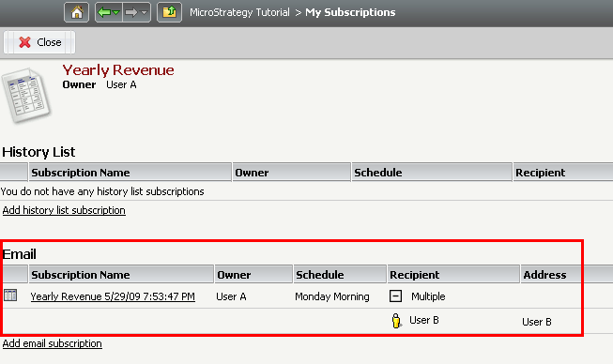Image resolution: width=613 pixels, height=364 pixels.
Task: Click the Email section heading
Action: pyautogui.click(x=19, y=254)
